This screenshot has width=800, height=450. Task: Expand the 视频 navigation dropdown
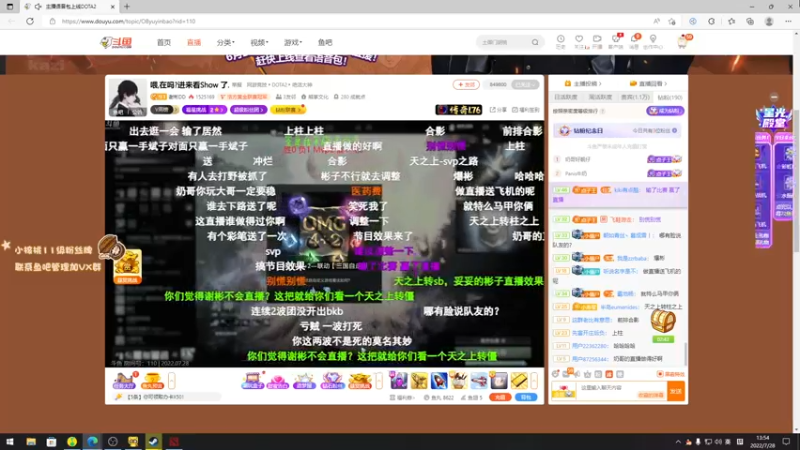(259, 42)
